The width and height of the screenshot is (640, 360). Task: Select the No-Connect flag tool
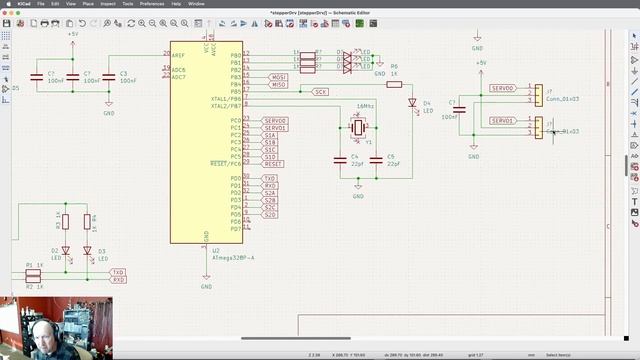coord(634,113)
